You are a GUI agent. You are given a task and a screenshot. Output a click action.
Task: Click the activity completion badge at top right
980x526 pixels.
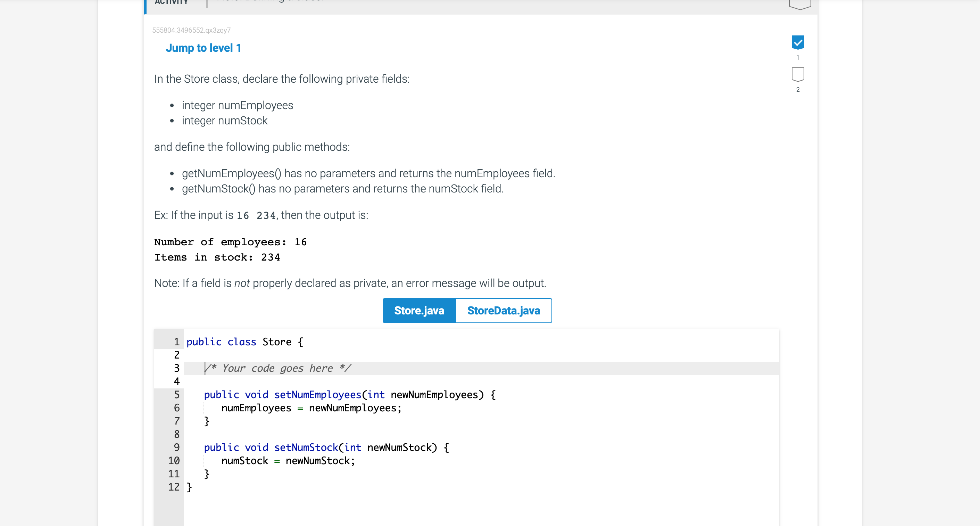[800, 4]
